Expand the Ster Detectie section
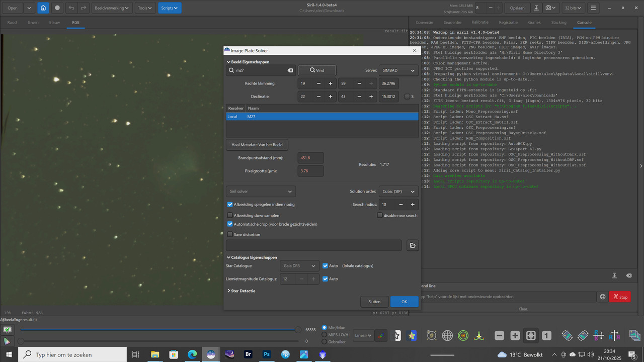The height and width of the screenshot is (362, 644). click(x=241, y=291)
